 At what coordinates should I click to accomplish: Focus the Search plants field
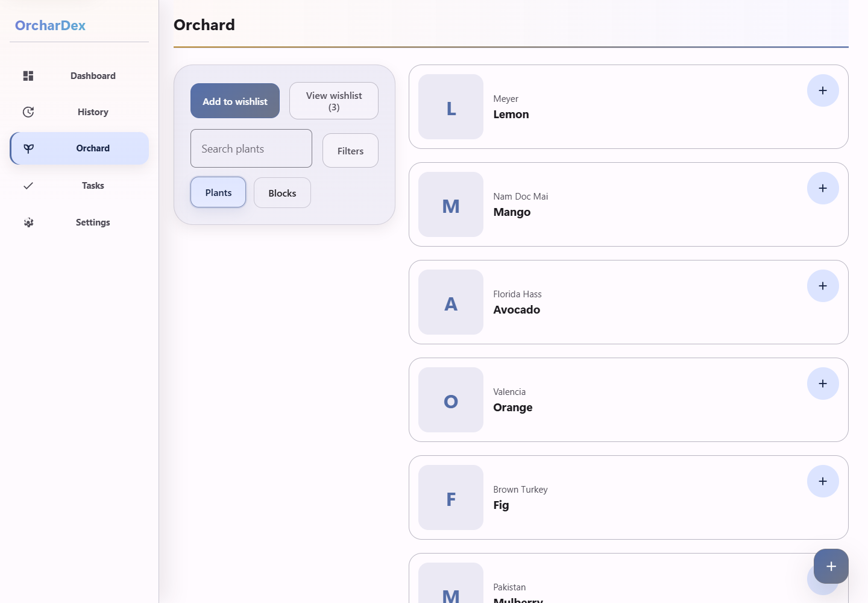click(251, 148)
